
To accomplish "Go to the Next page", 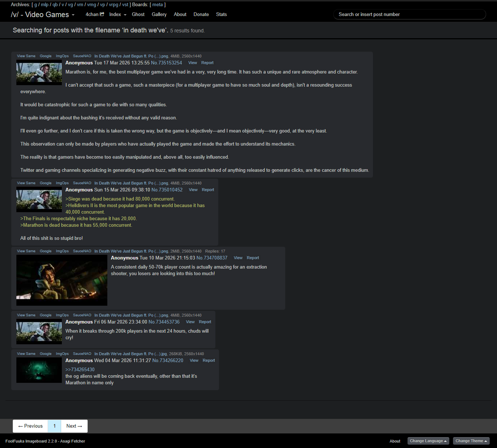I will pyautogui.click(x=74, y=426).
